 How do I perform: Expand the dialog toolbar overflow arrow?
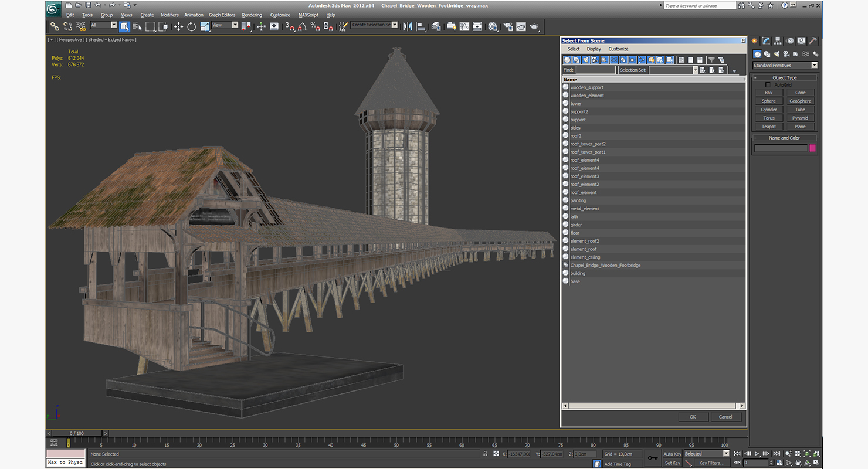734,72
